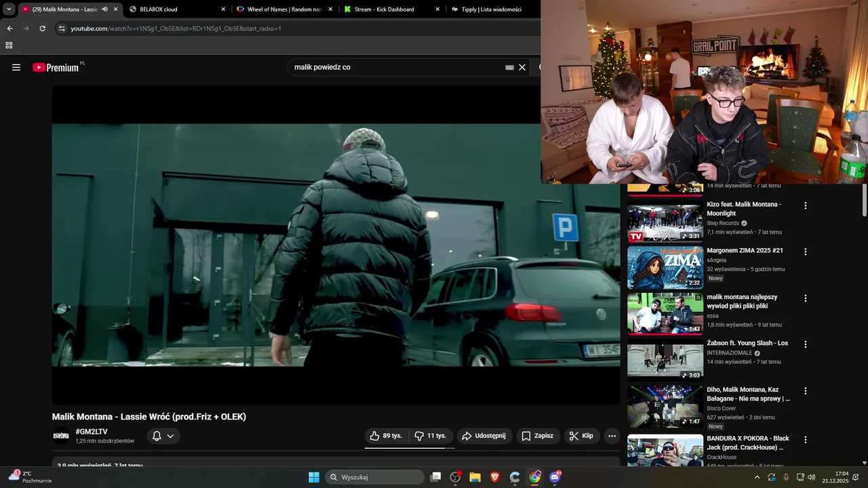
Task: Click the Disco Cover channel name
Action: click(x=722, y=408)
